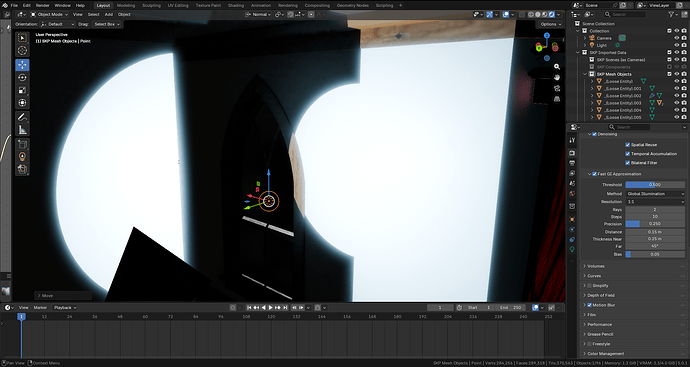
Task: Open the Scene properties tab
Action: pyautogui.click(x=572, y=183)
